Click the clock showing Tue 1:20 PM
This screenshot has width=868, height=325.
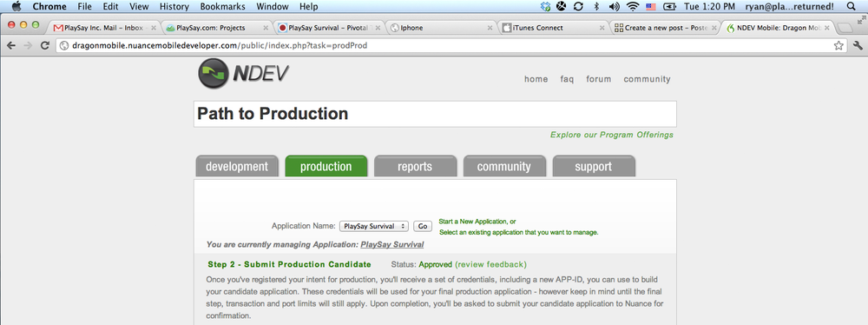coord(710,7)
